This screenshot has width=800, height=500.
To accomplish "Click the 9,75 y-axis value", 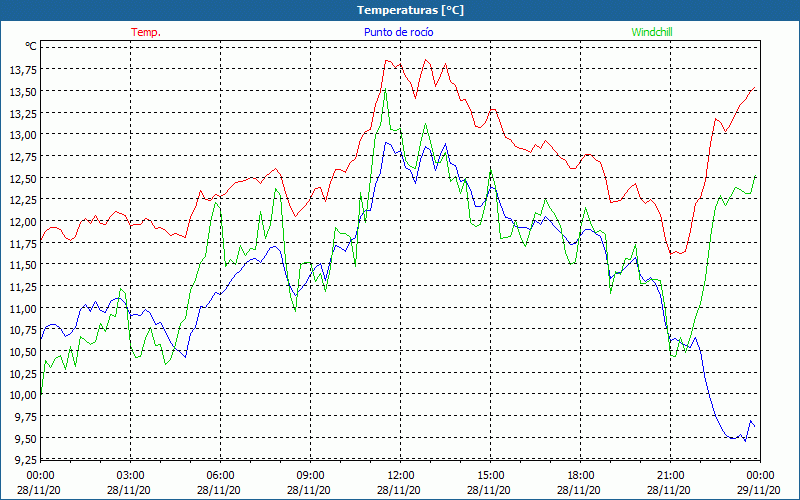I will (25, 417).
